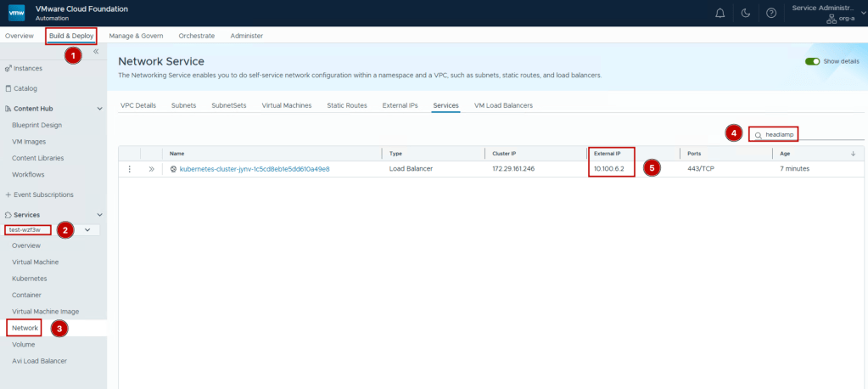868x389 pixels.
Task: Switch to the External IPs tab
Action: click(400, 105)
